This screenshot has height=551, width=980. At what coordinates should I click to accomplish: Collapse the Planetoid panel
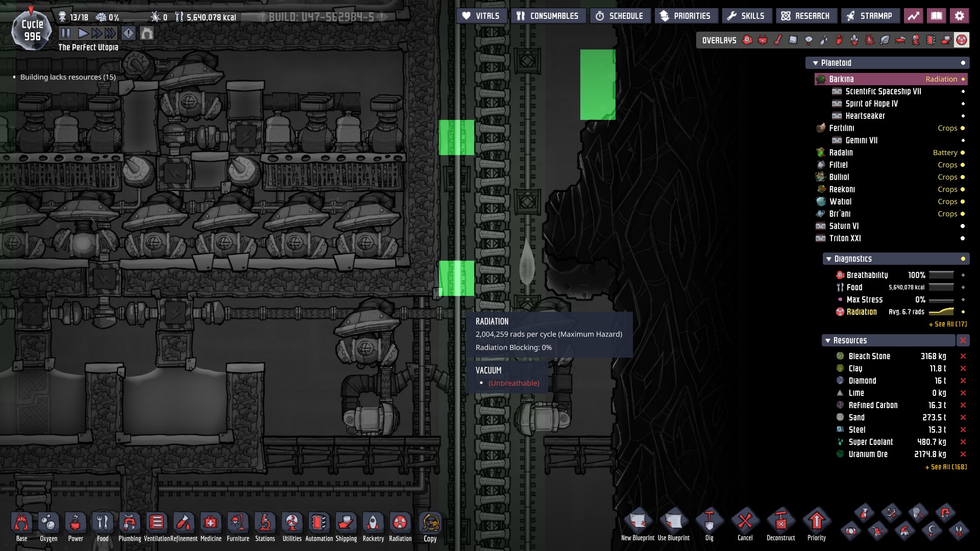coord(816,63)
